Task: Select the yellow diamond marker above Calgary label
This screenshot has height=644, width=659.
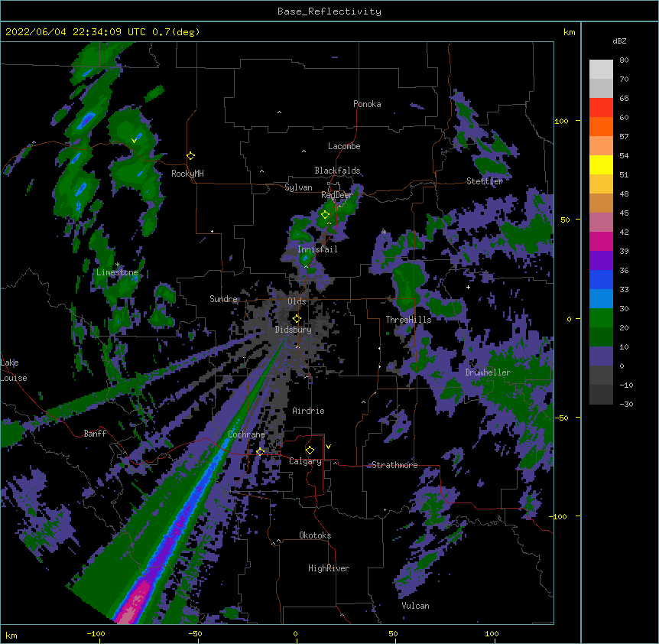Action: pos(310,450)
